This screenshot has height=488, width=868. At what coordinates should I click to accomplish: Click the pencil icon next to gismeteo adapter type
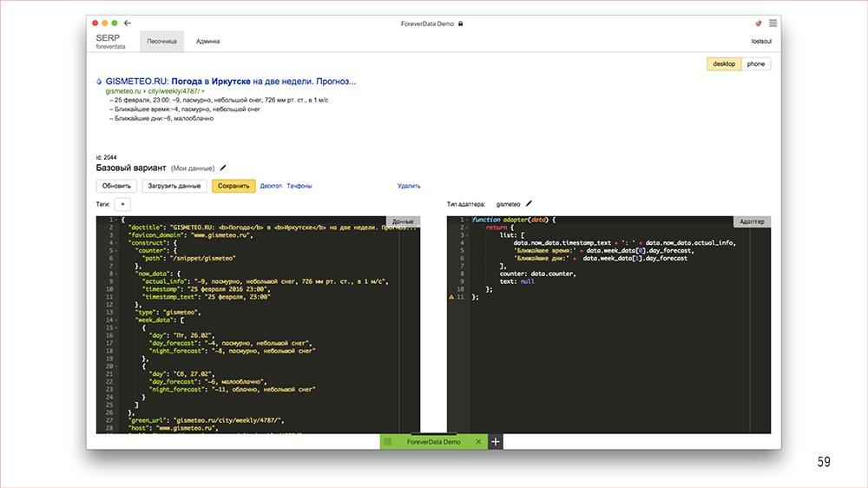point(529,204)
